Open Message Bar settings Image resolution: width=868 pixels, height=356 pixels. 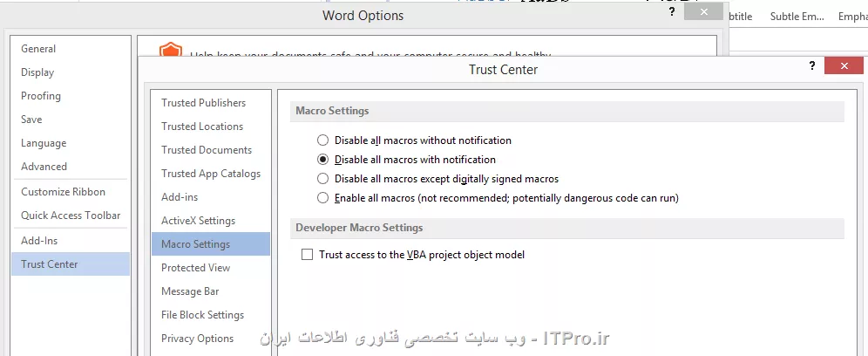click(x=211, y=291)
